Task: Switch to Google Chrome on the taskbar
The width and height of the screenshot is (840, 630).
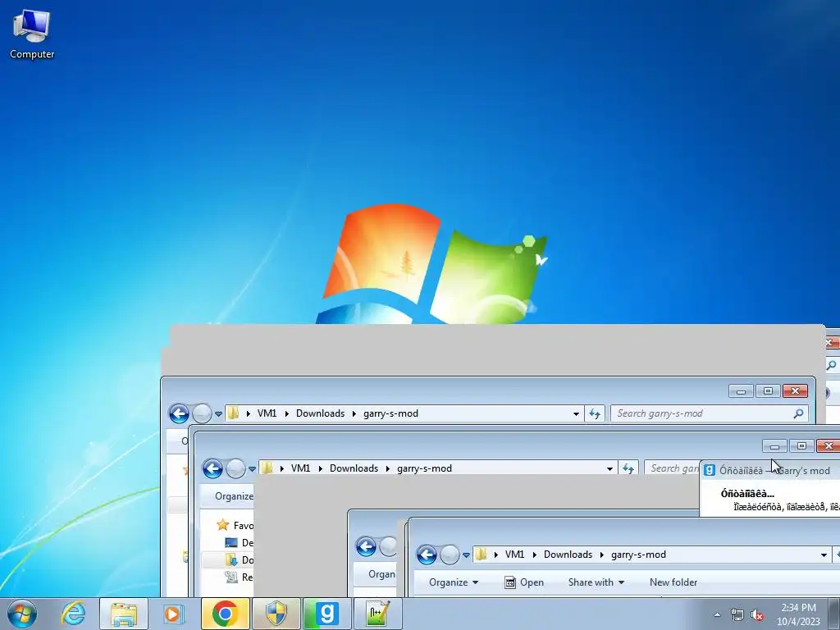Action: coord(225,614)
